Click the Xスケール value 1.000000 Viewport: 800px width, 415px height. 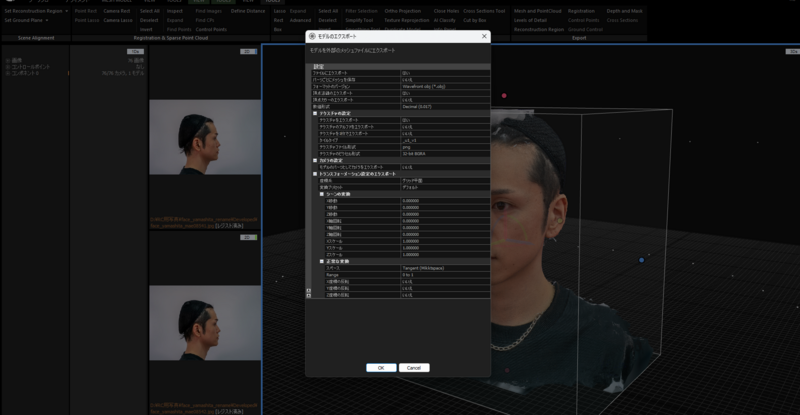click(445, 241)
